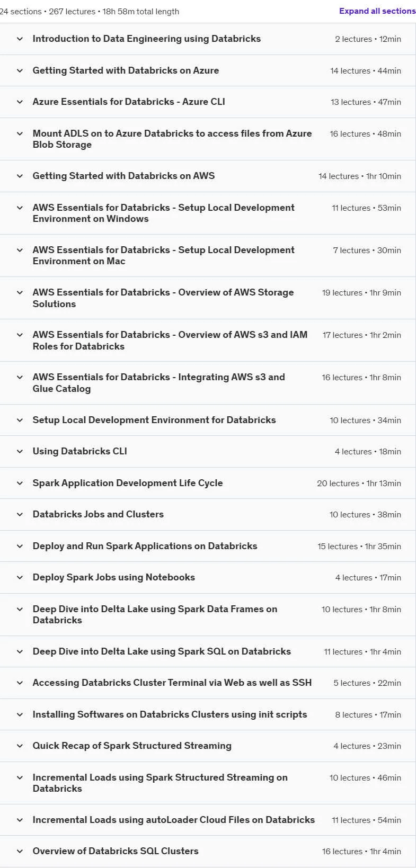The image size is (416, 868).
Task: Expand chevron for Accessing Databricks Cluster Terminal section
Action: pos(20,683)
